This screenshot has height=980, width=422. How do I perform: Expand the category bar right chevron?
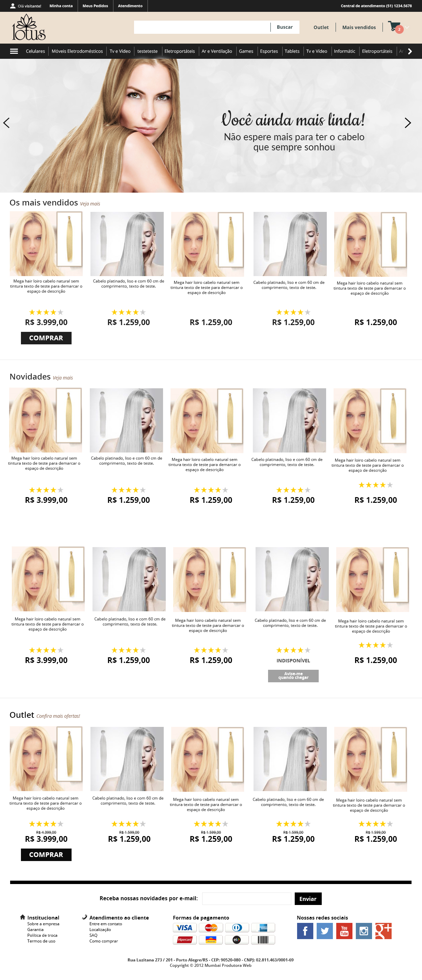click(x=410, y=51)
